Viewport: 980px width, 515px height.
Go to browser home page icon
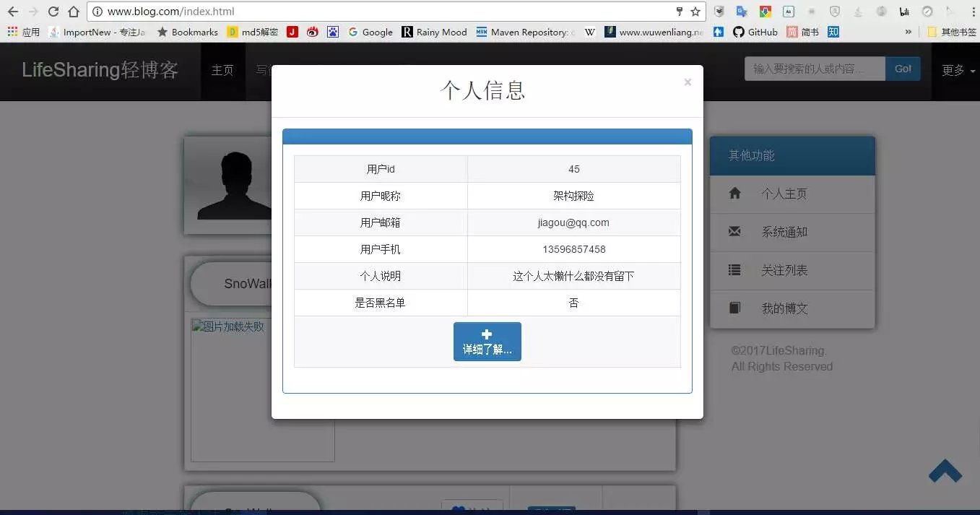coord(73,12)
